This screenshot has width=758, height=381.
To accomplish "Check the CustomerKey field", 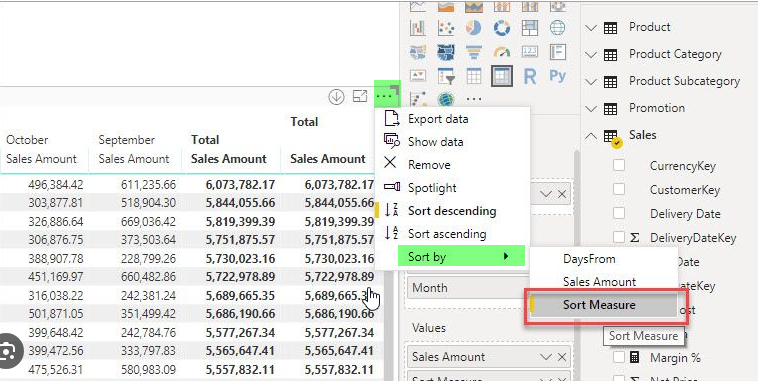I will (x=619, y=189).
